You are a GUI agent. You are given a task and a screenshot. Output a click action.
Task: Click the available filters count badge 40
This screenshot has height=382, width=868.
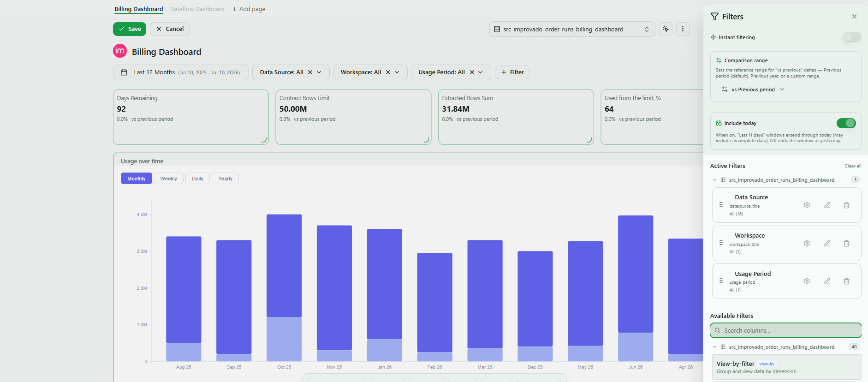(x=854, y=347)
